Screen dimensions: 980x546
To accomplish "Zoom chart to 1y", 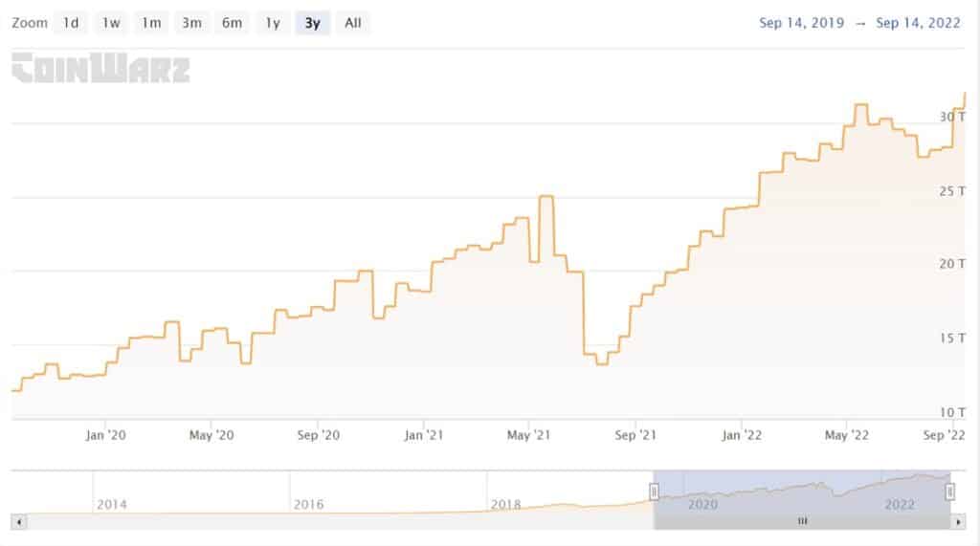I will [x=273, y=23].
